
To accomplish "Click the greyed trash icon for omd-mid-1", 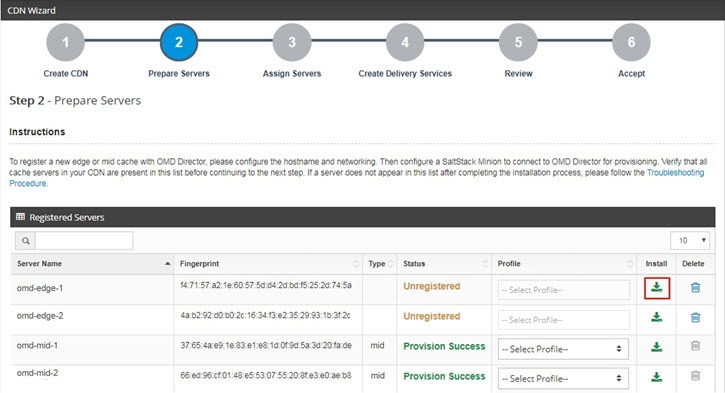I will click(695, 346).
